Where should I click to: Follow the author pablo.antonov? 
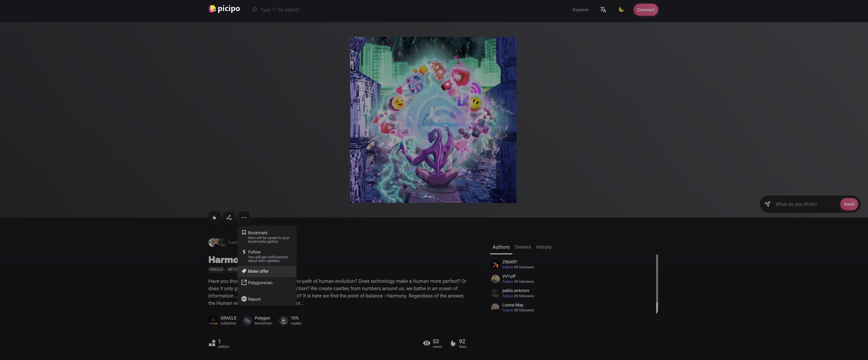(507, 296)
